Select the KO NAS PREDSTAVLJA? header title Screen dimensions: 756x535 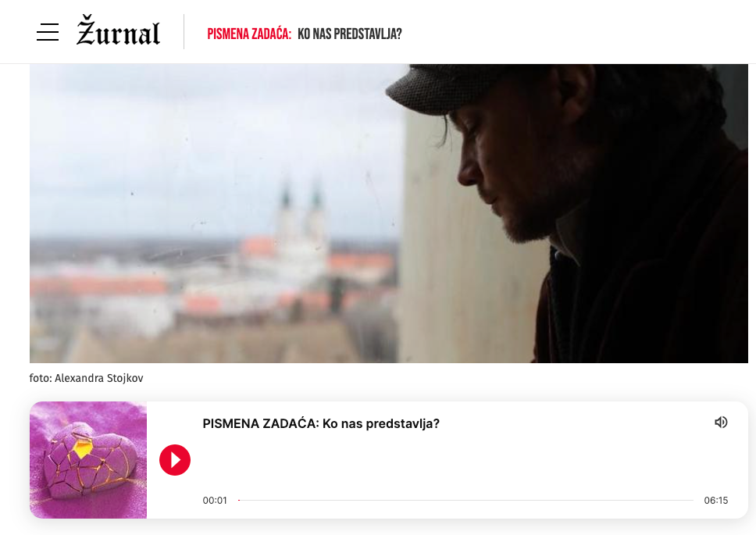pos(350,34)
